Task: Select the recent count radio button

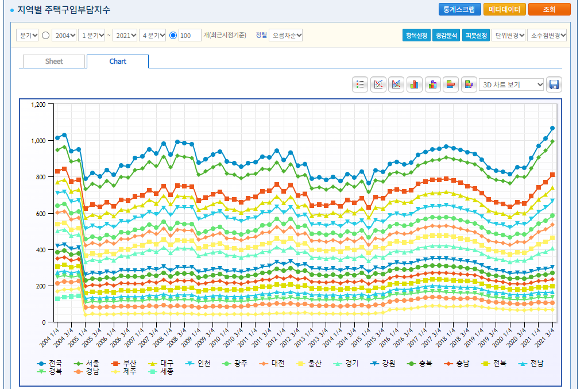Action: click(173, 35)
